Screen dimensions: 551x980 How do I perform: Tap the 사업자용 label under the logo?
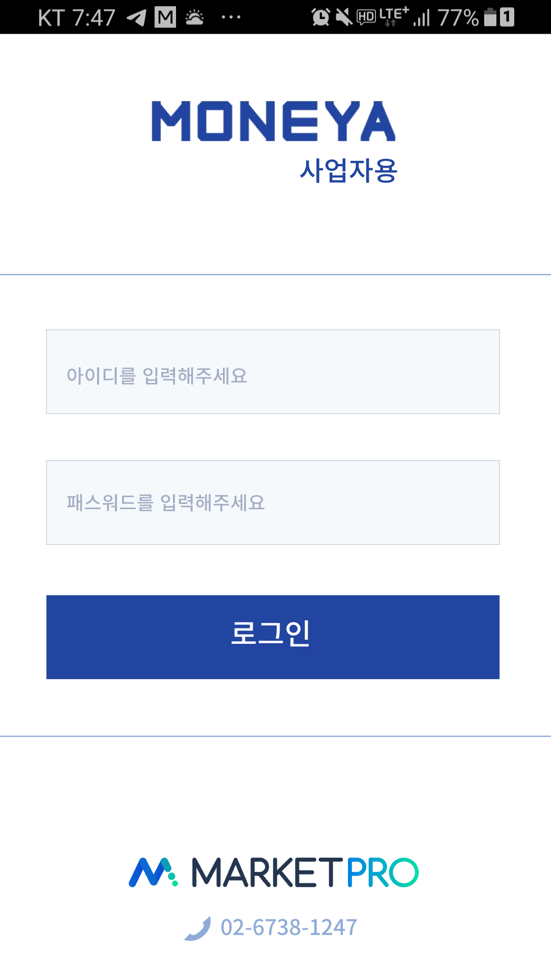point(348,170)
